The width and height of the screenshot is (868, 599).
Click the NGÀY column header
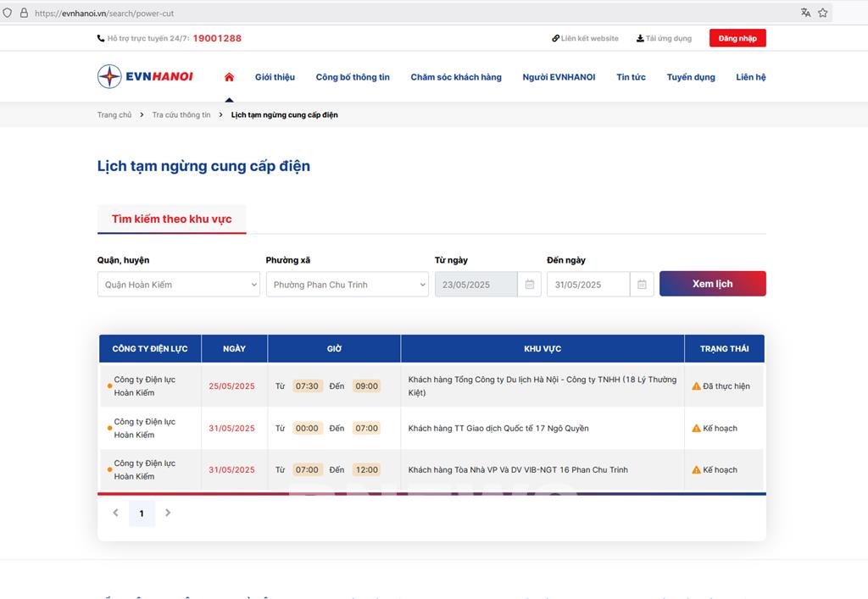tap(234, 348)
